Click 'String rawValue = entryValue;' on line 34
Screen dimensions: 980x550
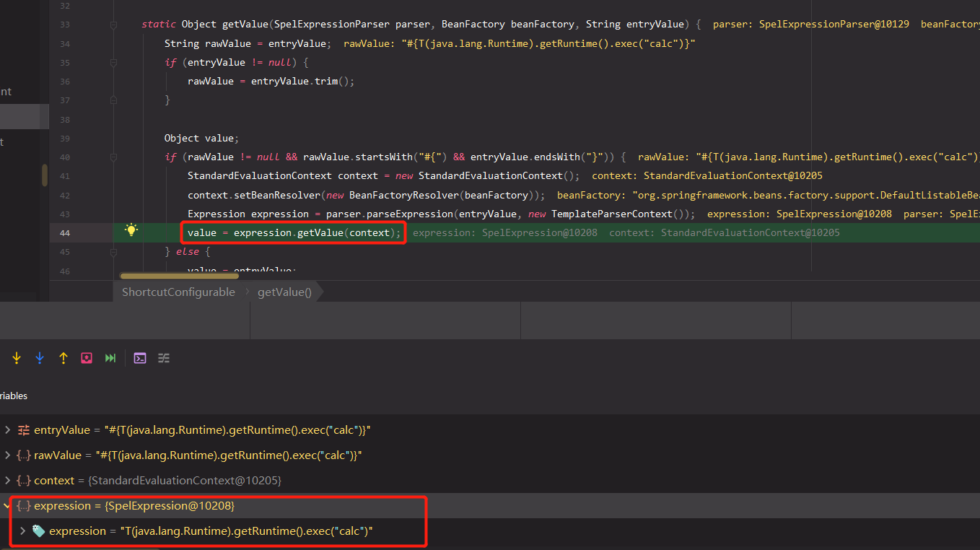click(248, 43)
